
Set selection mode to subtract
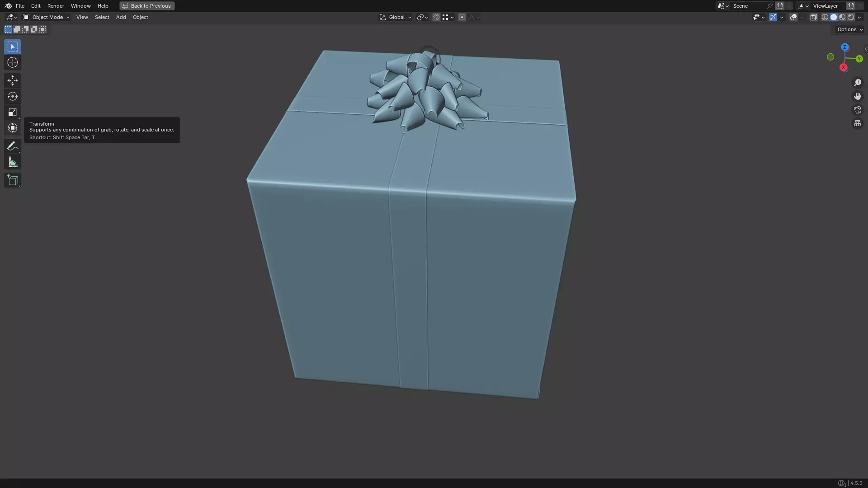(x=25, y=29)
